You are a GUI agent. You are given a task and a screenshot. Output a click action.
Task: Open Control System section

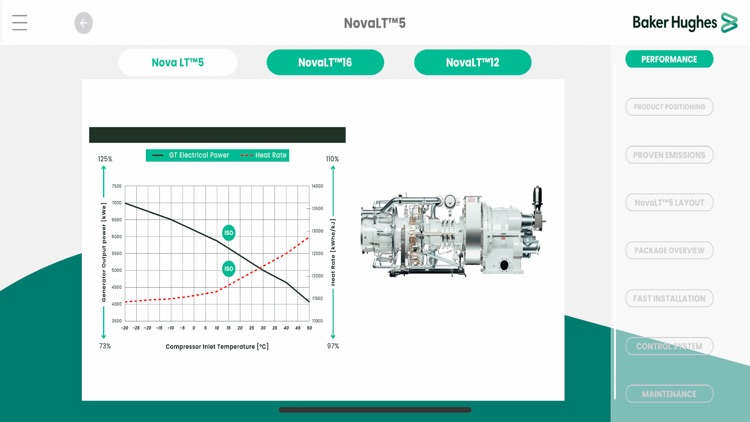[x=669, y=346]
